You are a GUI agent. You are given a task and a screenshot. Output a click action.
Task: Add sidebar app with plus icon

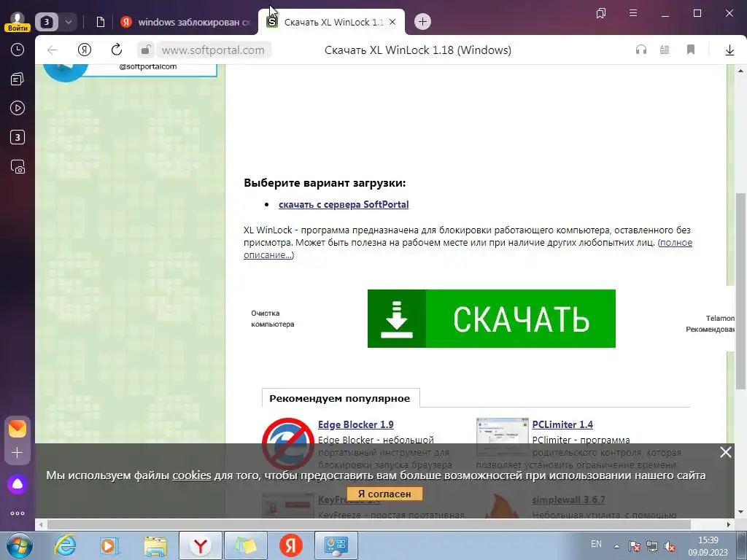[18, 453]
